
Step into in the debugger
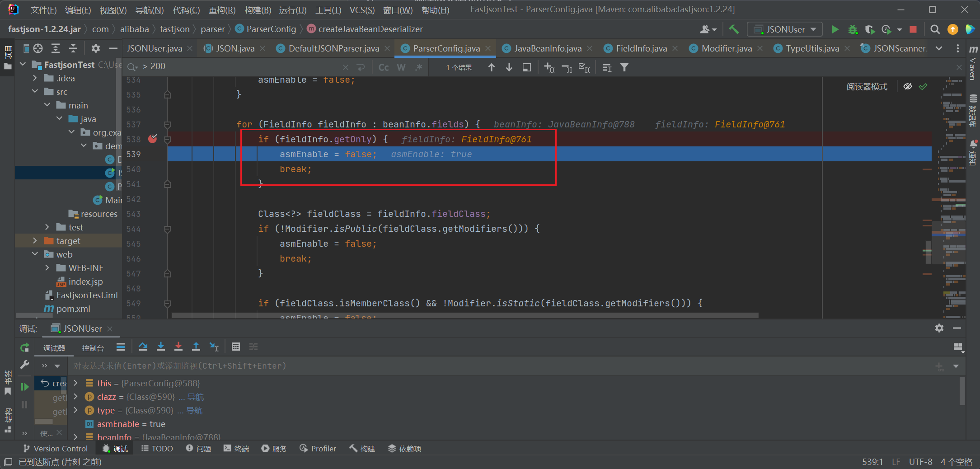[x=161, y=347]
